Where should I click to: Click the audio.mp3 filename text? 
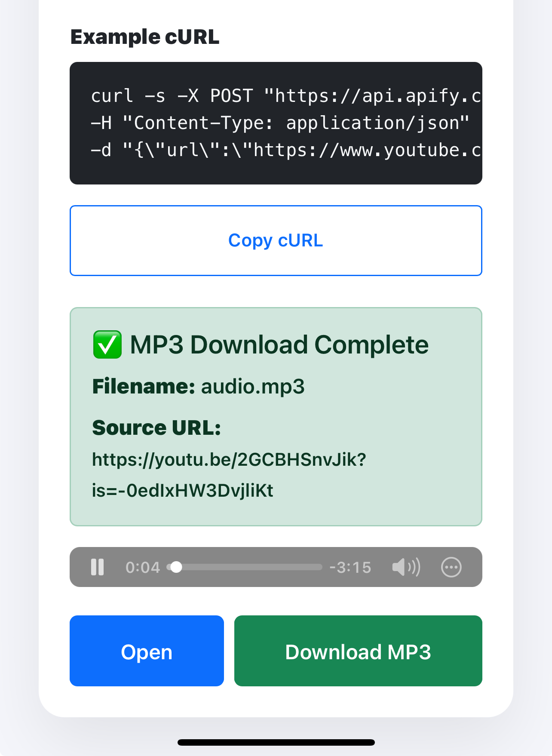253,386
